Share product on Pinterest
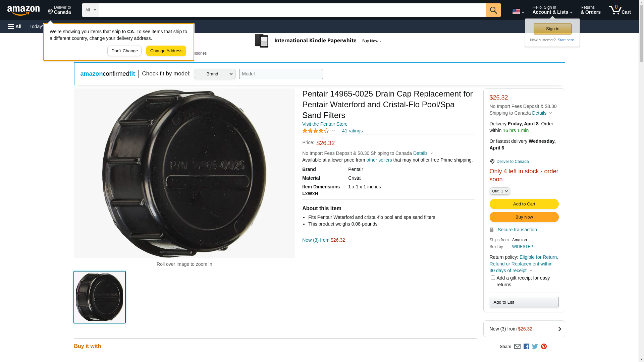644x362 pixels. [544, 347]
